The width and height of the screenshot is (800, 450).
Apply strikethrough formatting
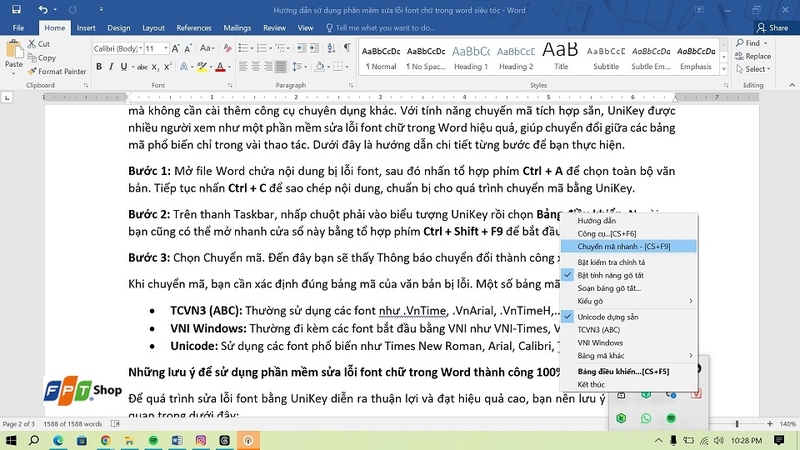[x=142, y=67]
